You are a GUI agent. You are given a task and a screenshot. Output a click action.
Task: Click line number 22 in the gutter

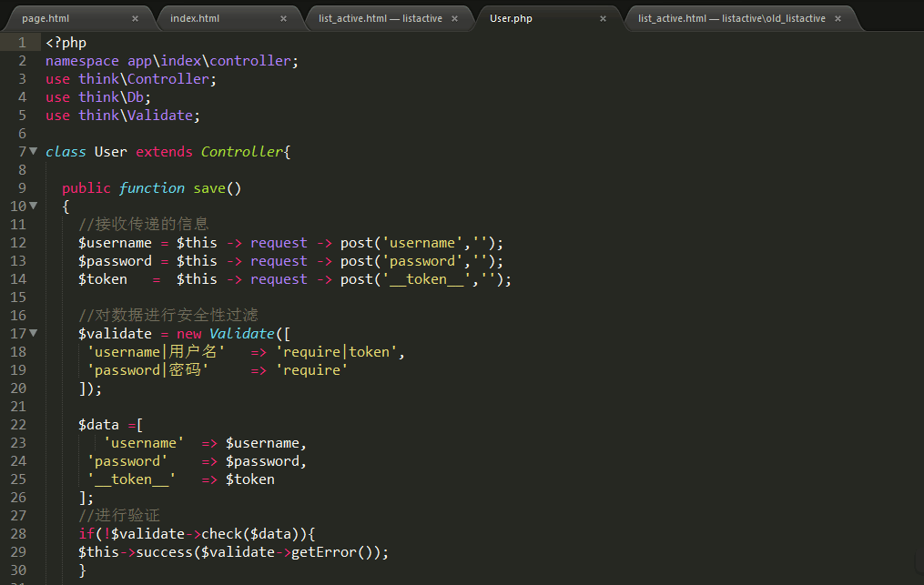point(18,425)
